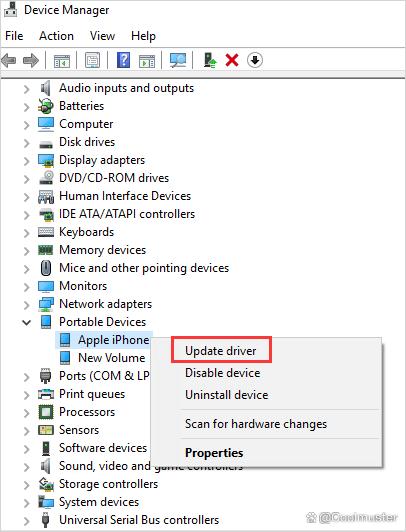Click the Scan for hardware changes monitor icon

(178, 61)
